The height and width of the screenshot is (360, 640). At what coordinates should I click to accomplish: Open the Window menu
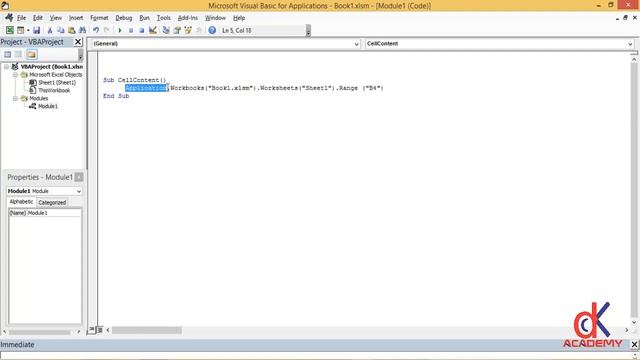[x=215, y=18]
